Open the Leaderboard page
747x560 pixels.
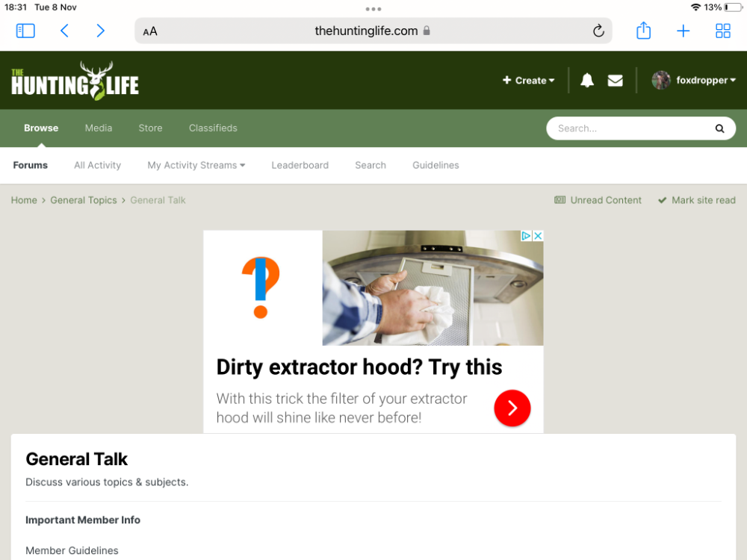tap(300, 165)
